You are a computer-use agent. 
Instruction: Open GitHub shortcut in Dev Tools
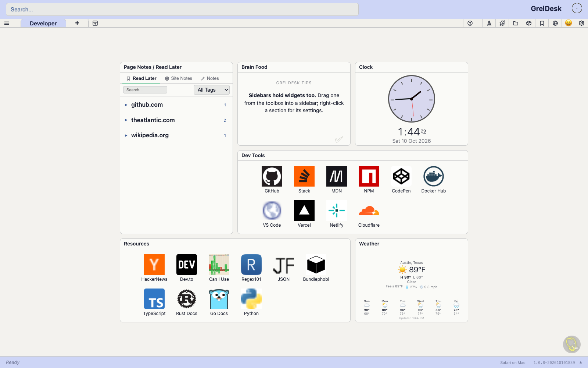pos(272,176)
